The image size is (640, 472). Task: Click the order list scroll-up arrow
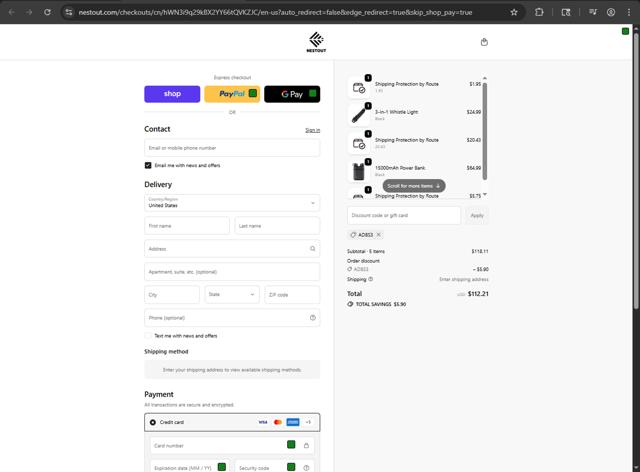coord(484,78)
